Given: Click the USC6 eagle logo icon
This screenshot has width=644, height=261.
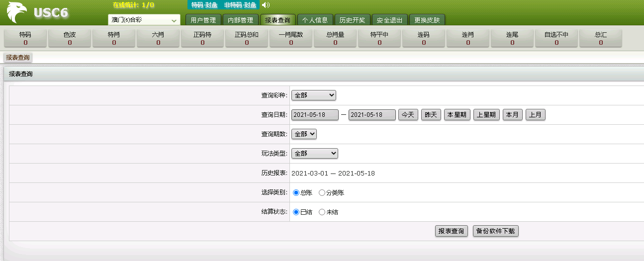Looking at the screenshot, I should [17, 13].
